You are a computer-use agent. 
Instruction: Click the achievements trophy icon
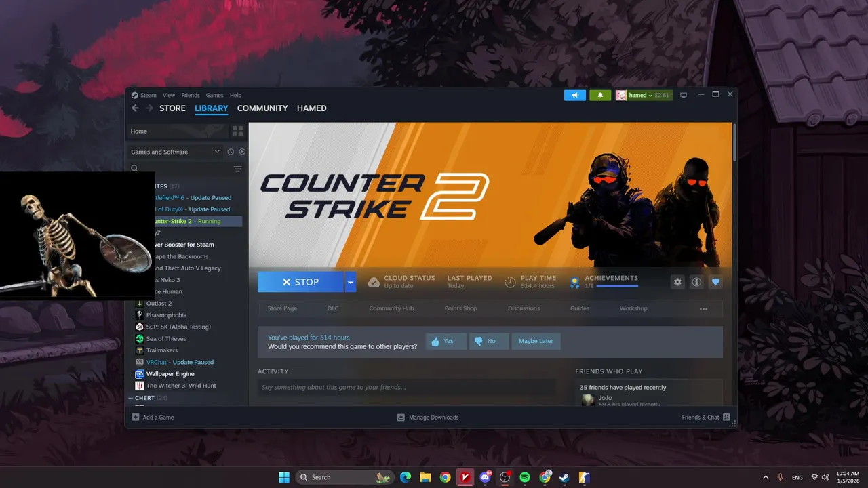point(574,282)
